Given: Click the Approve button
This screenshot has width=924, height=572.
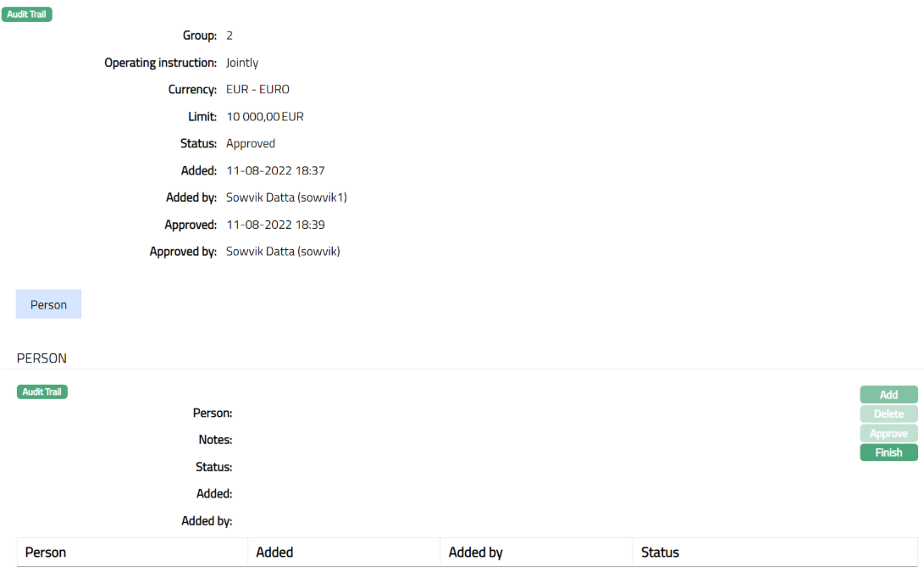Looking at the screenshot, I should [x=888, y=433].
